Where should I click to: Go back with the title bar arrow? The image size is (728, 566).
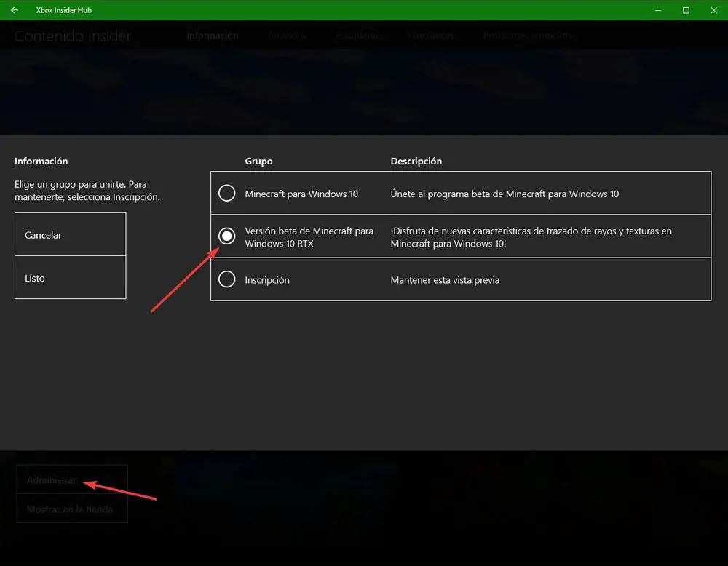[15, 9]
